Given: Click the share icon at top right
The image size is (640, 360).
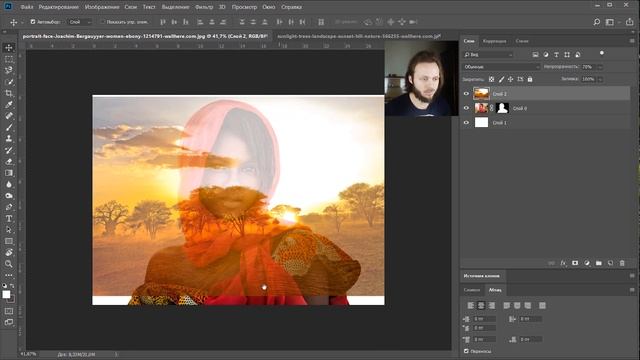Looking at the screenshot, I should (630, 22).
